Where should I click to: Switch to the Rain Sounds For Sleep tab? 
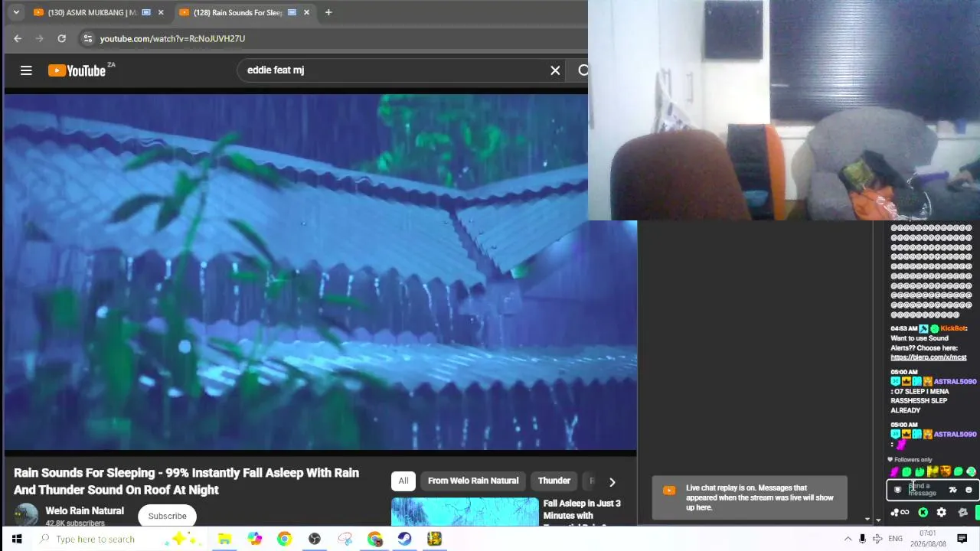pyautogui.click(x=237, y=12)
